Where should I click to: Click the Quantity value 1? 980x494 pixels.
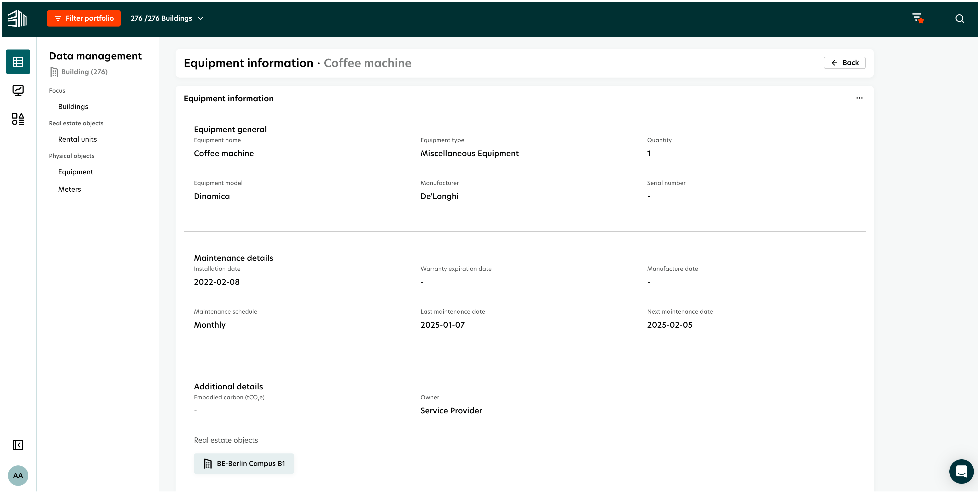(x=649, y=153)
